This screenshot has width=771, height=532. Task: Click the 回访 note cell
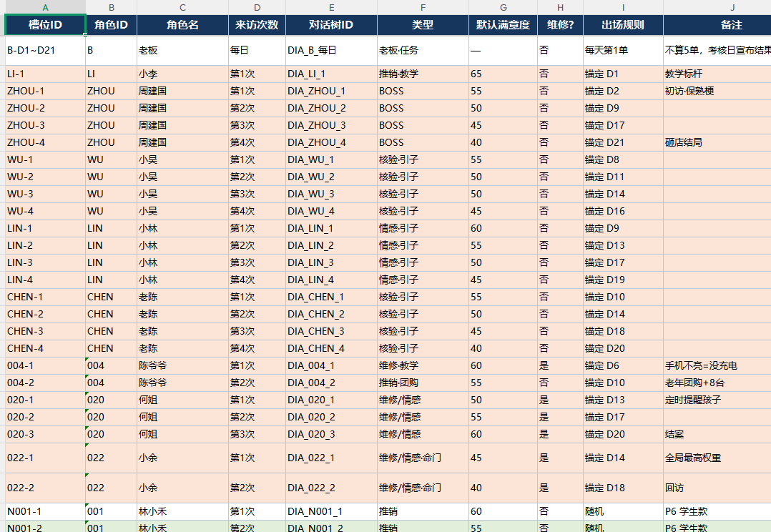tap(717, 488)
